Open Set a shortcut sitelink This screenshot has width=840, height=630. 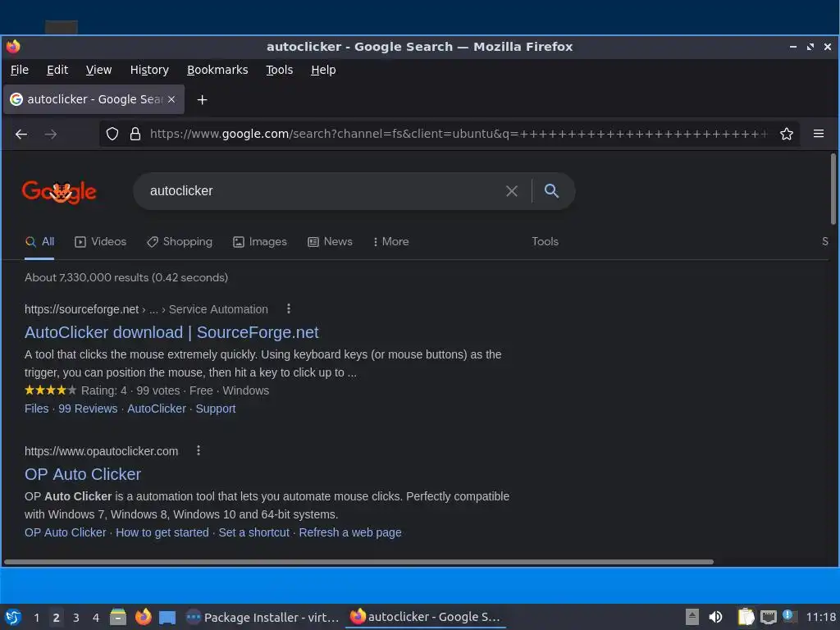tap(254, 532)
